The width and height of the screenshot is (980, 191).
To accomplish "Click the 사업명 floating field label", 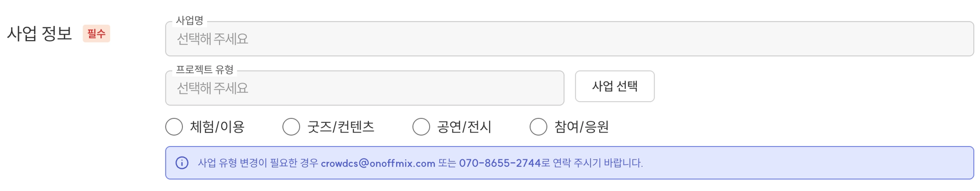I will tap(189, 21).
